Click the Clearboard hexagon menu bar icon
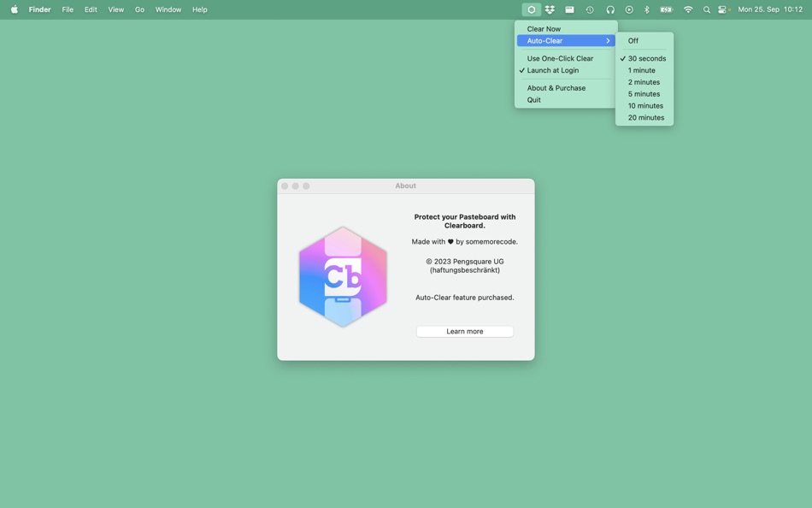 click(532, 9)
